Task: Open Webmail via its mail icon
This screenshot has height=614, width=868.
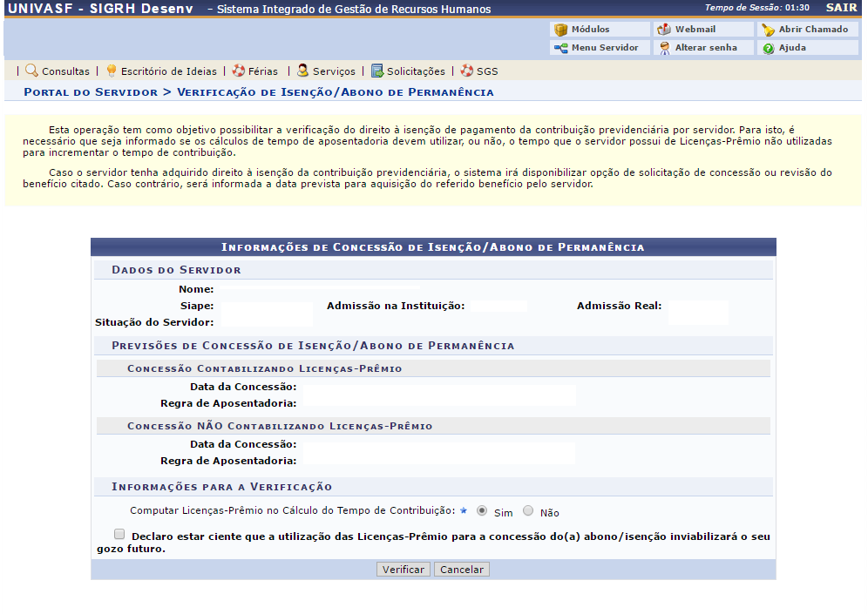Action: 665,30
